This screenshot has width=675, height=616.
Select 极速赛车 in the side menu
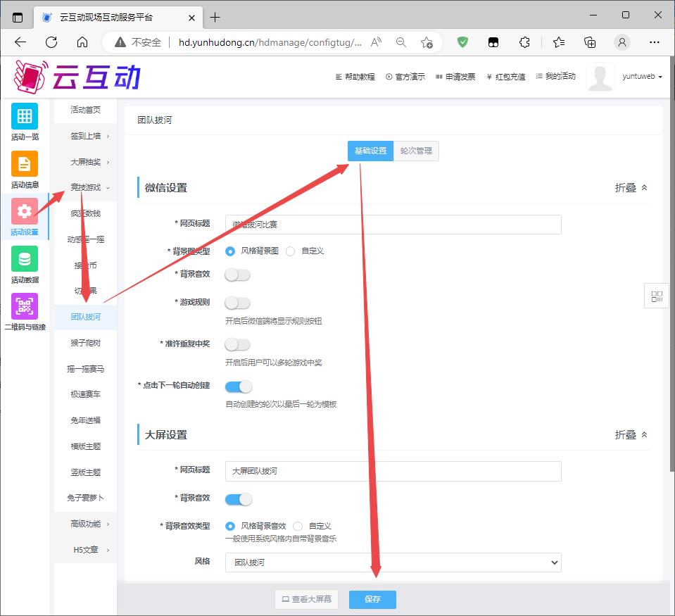[x=85, y=394]
